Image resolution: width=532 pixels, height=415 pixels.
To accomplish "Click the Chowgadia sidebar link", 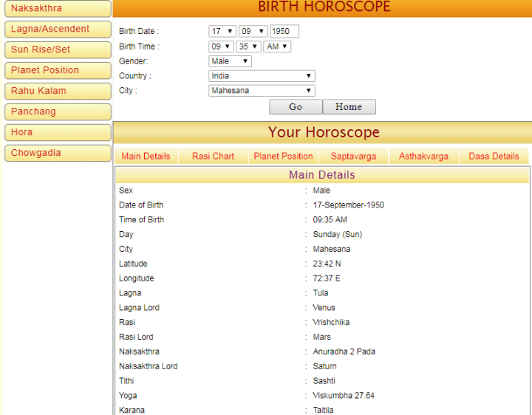I will (57, 154).
